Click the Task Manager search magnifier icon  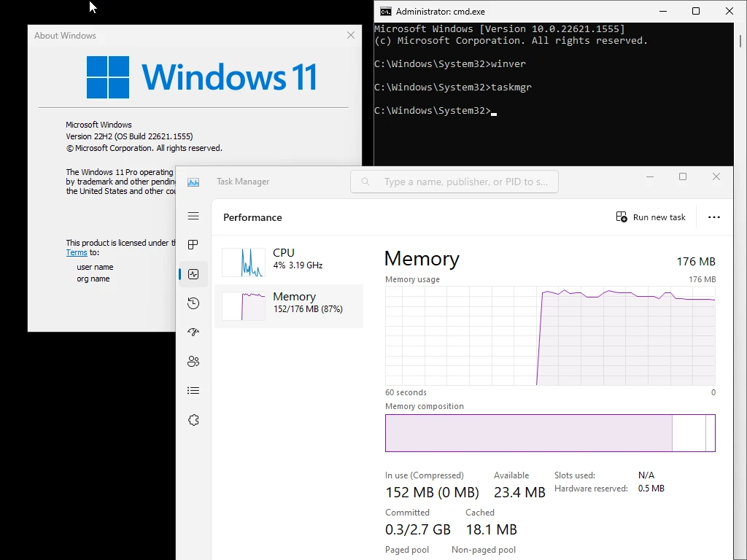tap(365, 182)
